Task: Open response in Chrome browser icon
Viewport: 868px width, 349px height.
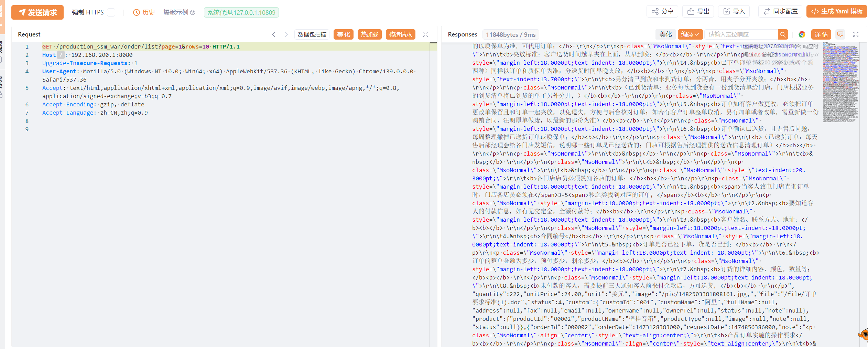Action: pos(802,34)
